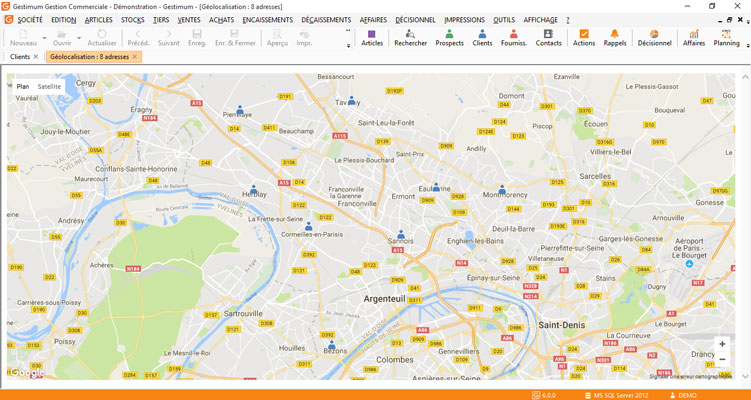Open the Décisionnel chart icon
The height and width of the screenshot is (400, 751).
click(x=654, y=38)
